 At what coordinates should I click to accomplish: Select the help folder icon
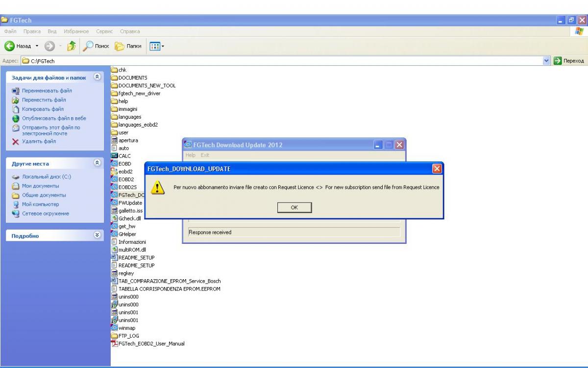(115, 101)
